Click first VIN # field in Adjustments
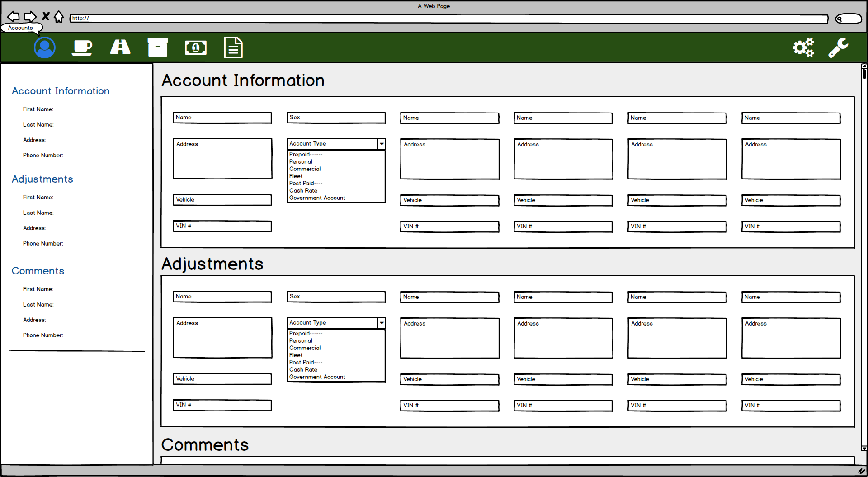868x477 pixels. point(222,405)
